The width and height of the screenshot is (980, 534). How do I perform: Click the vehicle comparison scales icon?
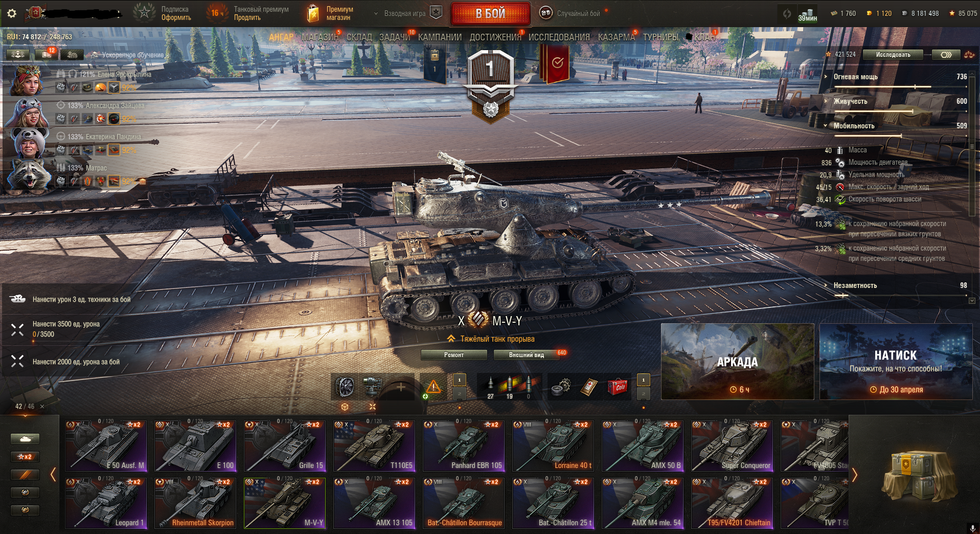click(x=969, y=55)
